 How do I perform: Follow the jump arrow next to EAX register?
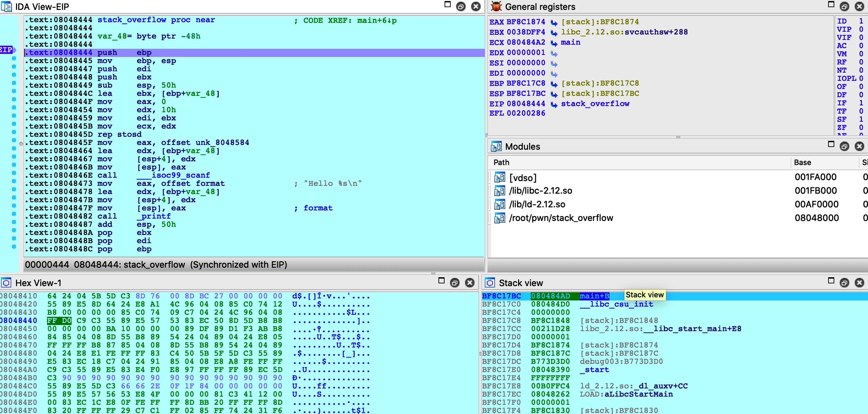554,23
